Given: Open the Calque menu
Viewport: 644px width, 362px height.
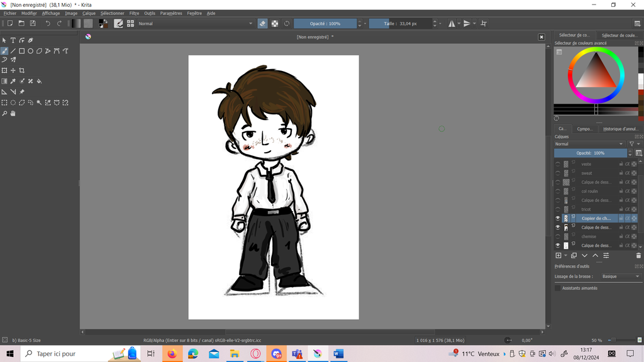Looking at the screenshot, I should pos(89,13).
